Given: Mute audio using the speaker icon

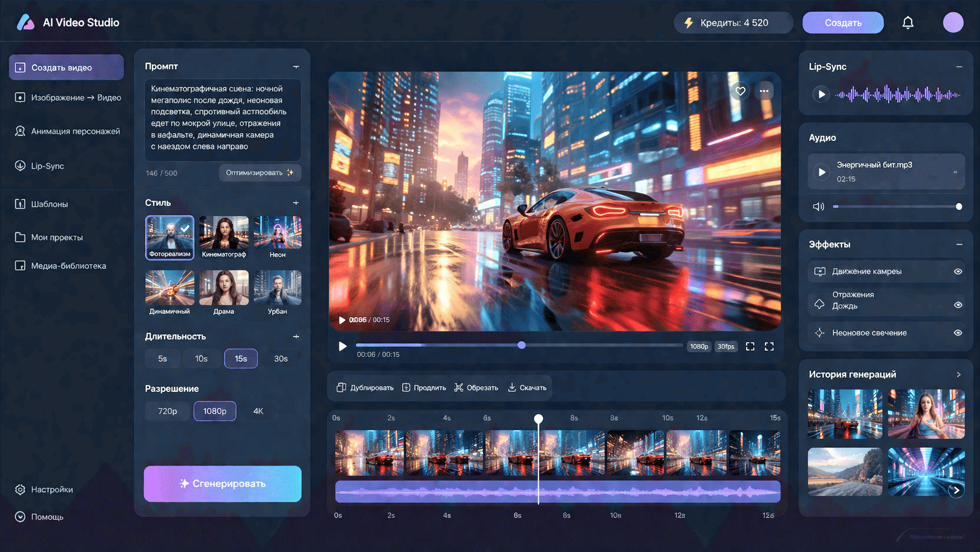Looking at the screenshot, I should pyautogui.click(x=818, y=206).
